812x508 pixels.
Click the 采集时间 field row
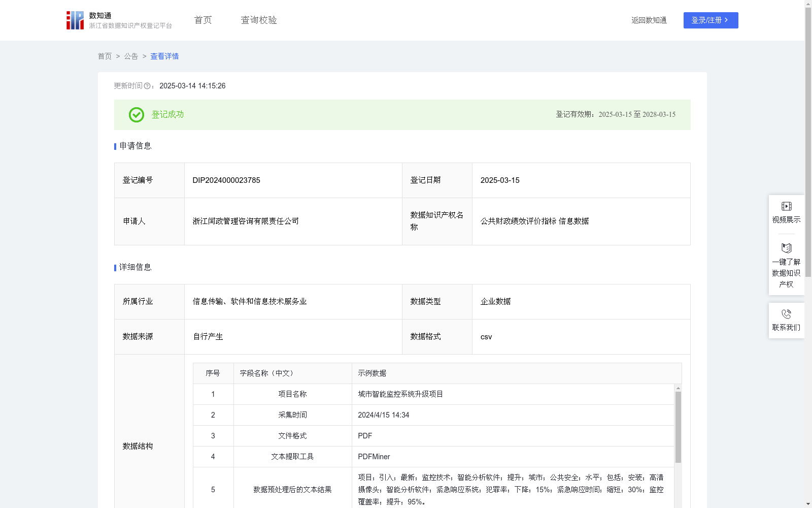[x=434, y=415]
